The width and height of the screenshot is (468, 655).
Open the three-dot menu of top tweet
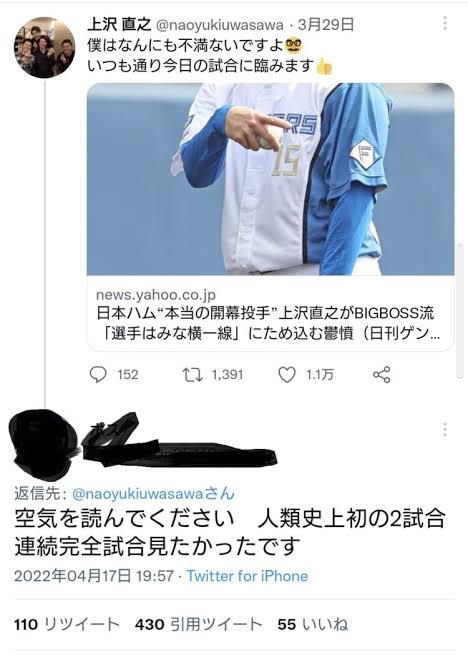(445, 23)
